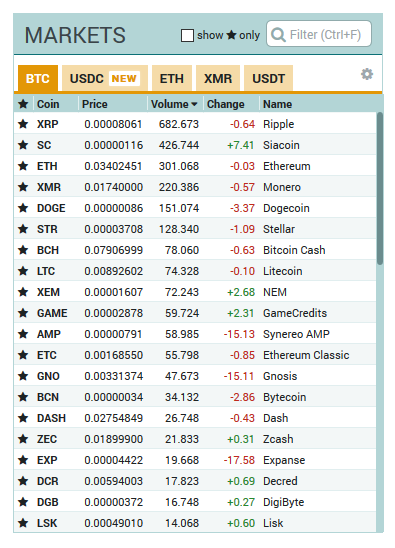This screenshot has width=395, height=548.
Task: Sort markets by Price header
Action: click(x=94, y=104)
